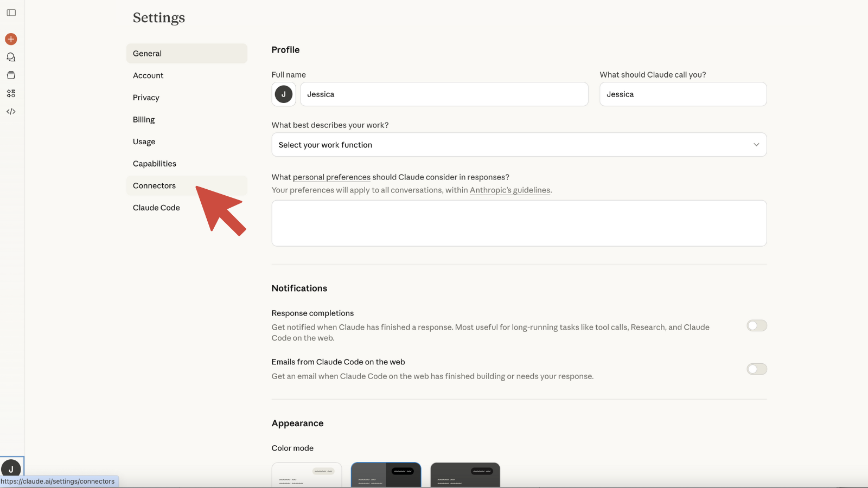
Task: Open the Code icon in sidebar
Action: tap(11, 112)
